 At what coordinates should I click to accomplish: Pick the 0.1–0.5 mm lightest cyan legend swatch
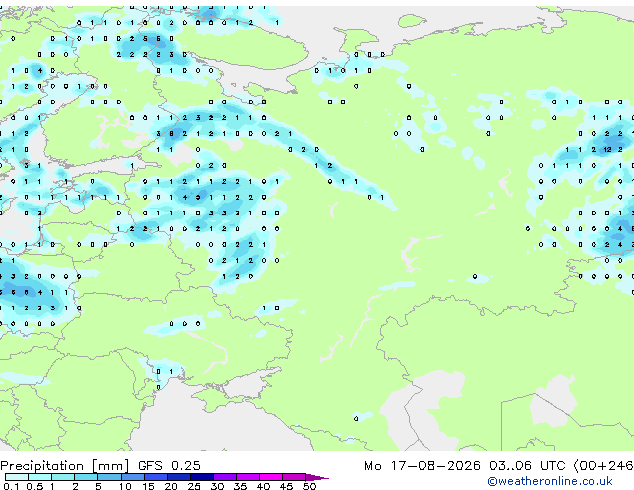tap(17, 477)
